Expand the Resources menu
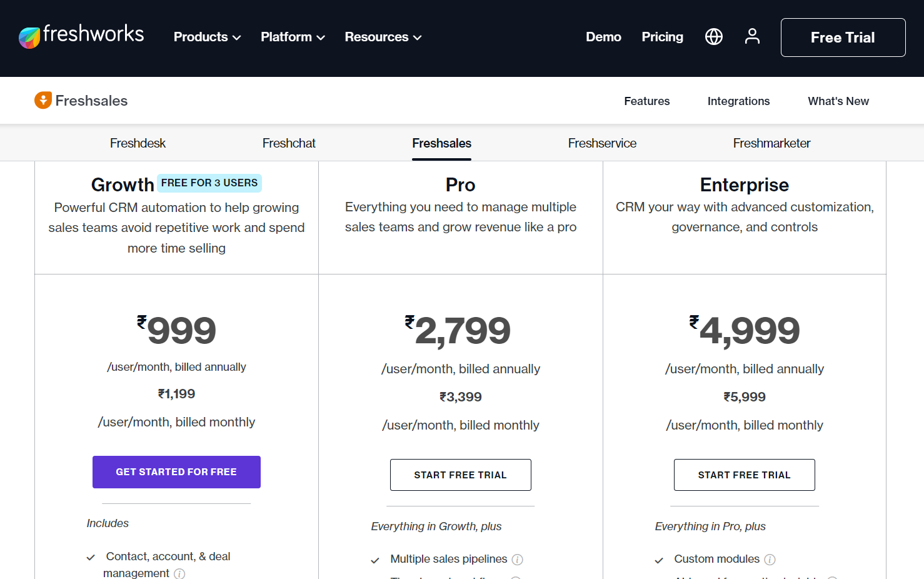 pyautogui.click(x=383, y=37)
